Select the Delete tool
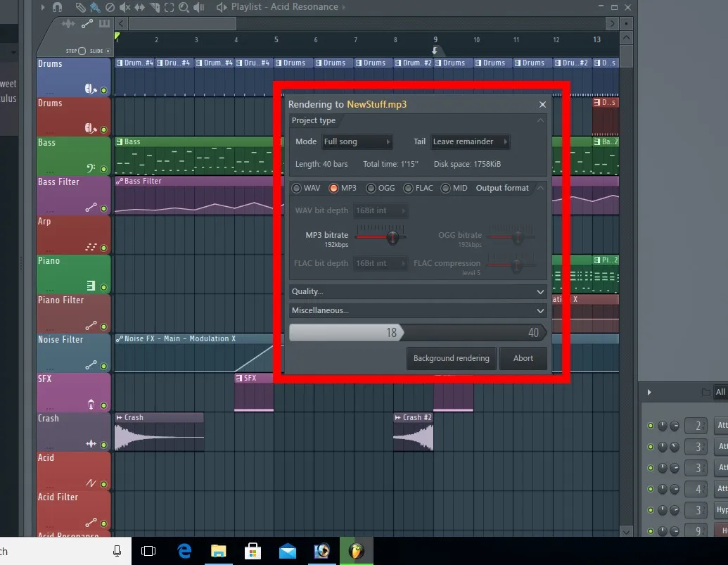The width and height of the screenshot is (728, 565). coord(110,7)
